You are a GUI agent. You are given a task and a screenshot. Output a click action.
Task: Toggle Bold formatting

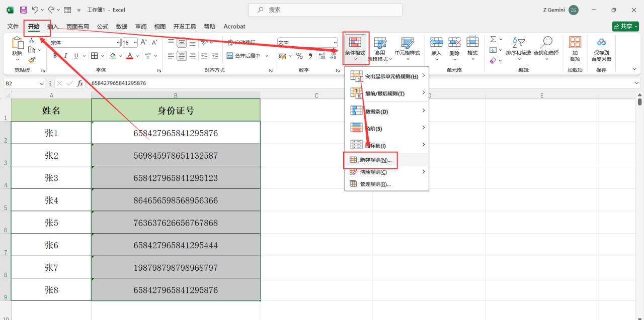55,56
